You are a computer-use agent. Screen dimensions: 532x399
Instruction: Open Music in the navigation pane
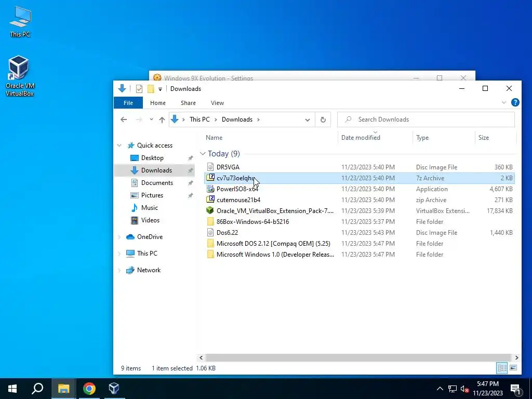pos(149,208)
